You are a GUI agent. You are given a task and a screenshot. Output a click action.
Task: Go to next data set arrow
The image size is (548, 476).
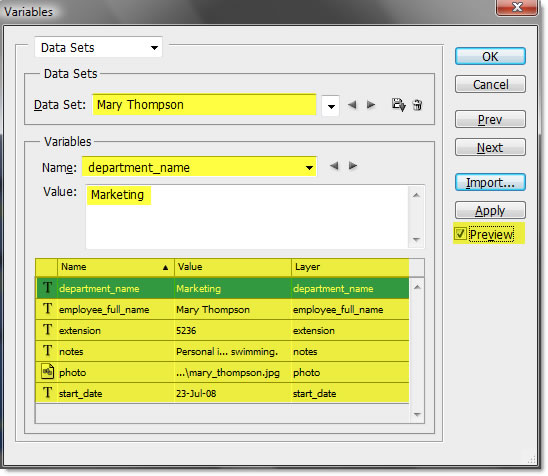click(x=371, y=104)
